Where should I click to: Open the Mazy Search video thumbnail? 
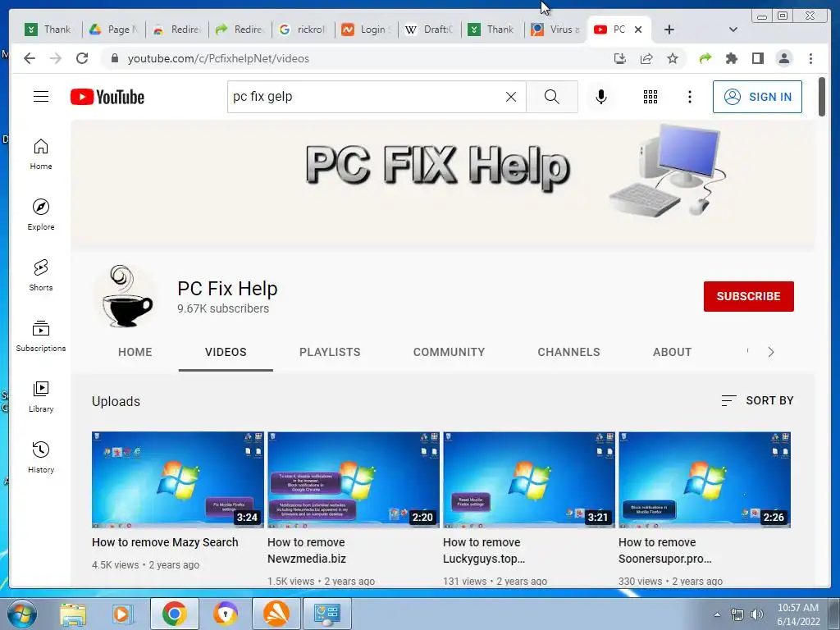178,480
